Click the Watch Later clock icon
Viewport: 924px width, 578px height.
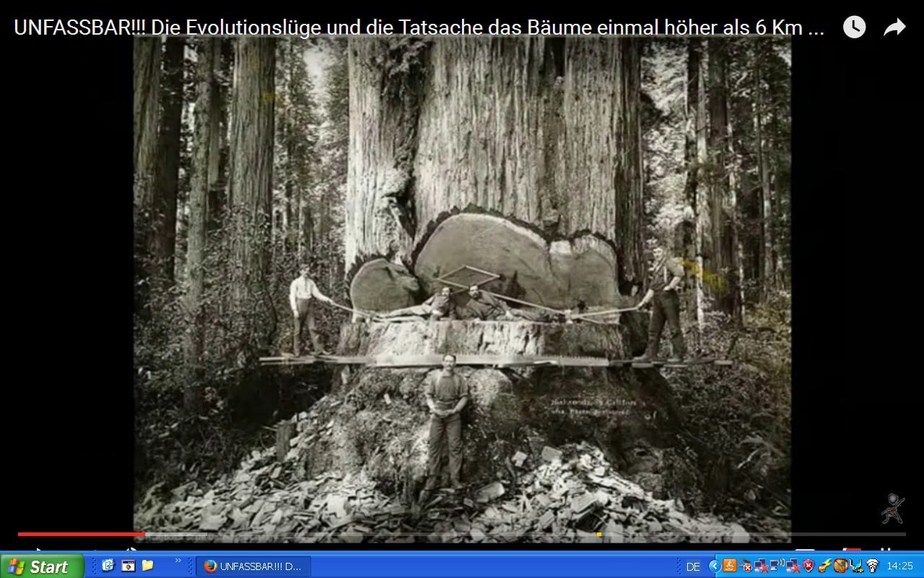click(854, 27)
